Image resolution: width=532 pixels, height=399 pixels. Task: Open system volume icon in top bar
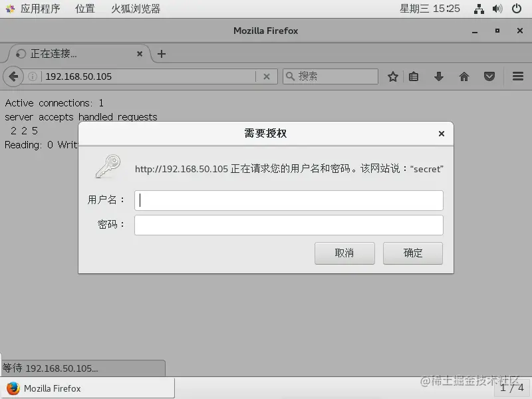point(497,9)
